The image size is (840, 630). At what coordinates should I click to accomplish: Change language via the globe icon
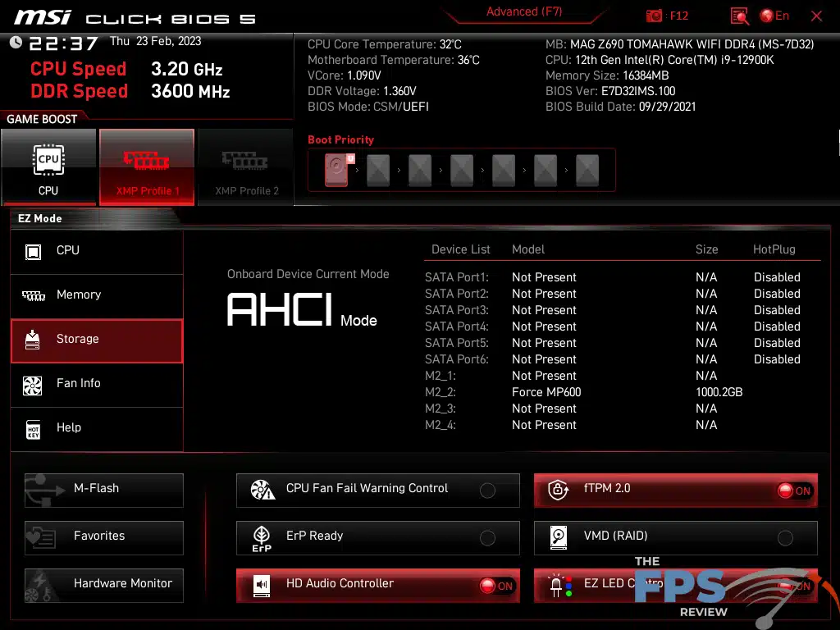coord(767,16)
